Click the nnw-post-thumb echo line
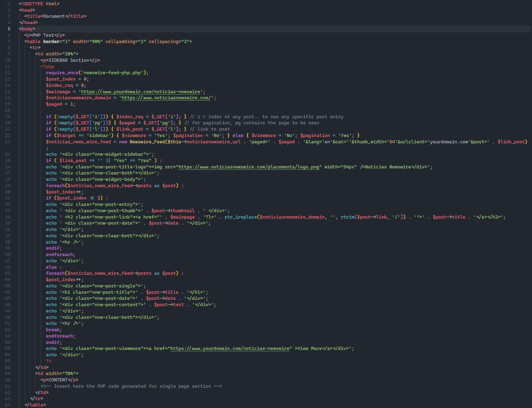Image resolution: width=532 pixels, height=408 pixels. point(138,211)
